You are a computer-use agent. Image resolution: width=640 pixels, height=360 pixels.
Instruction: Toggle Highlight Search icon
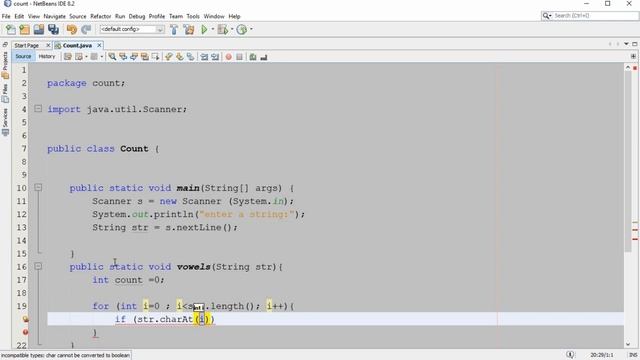pyautogui.click(x=144, y=57)
